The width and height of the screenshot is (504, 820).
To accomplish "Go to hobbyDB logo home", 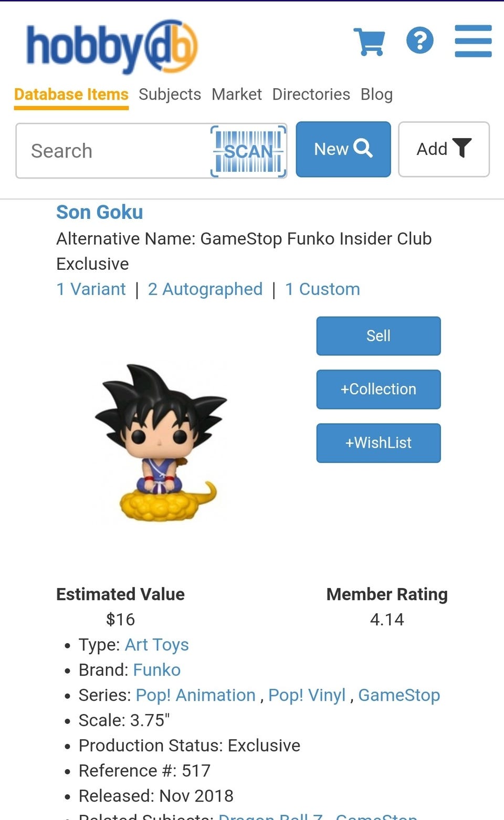I will click(x=112, y=46).
